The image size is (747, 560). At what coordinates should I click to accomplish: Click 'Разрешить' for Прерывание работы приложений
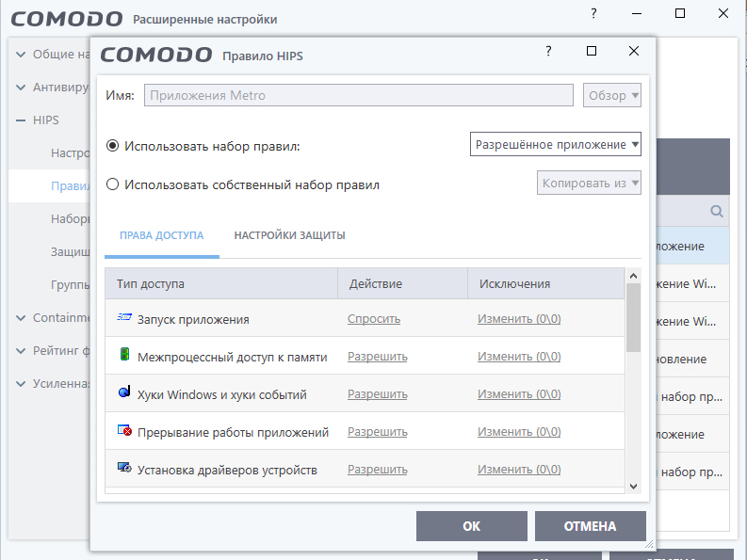(x=378, y=431)
